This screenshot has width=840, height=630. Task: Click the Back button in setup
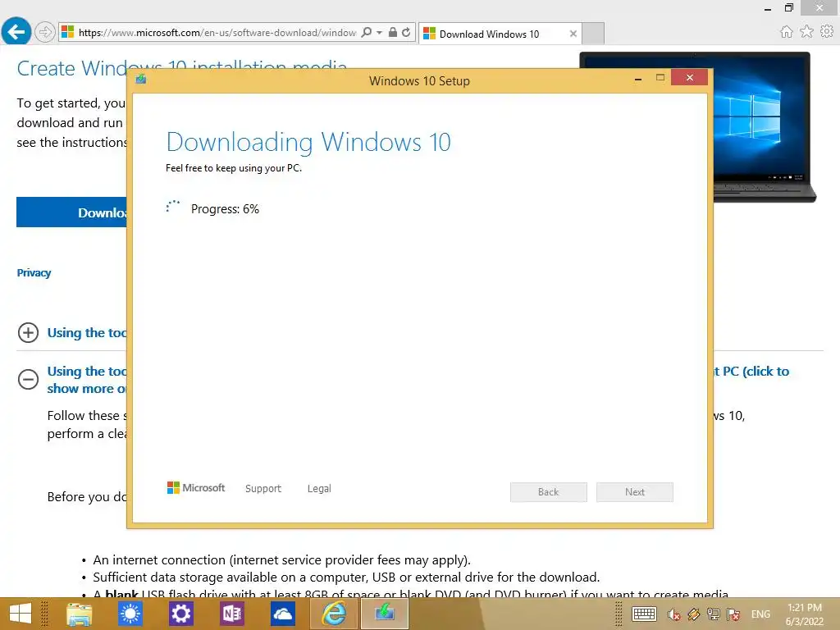pos(549,492)
